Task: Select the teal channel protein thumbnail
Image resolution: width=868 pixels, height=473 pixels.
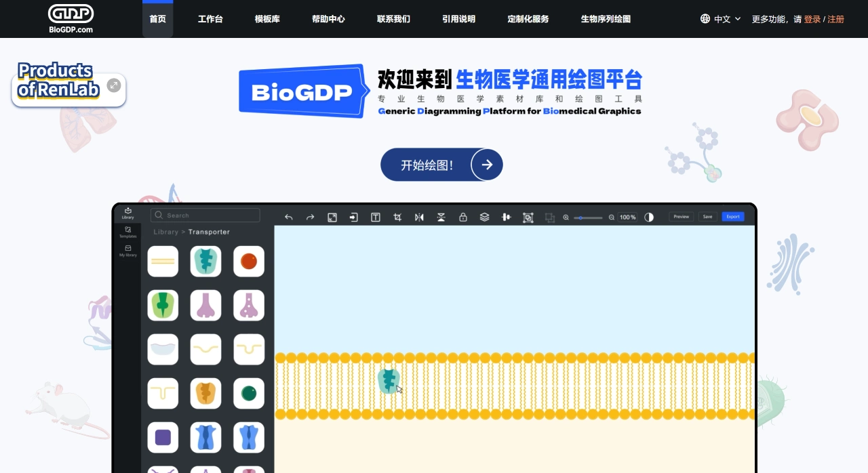Action: click(205, 262)
